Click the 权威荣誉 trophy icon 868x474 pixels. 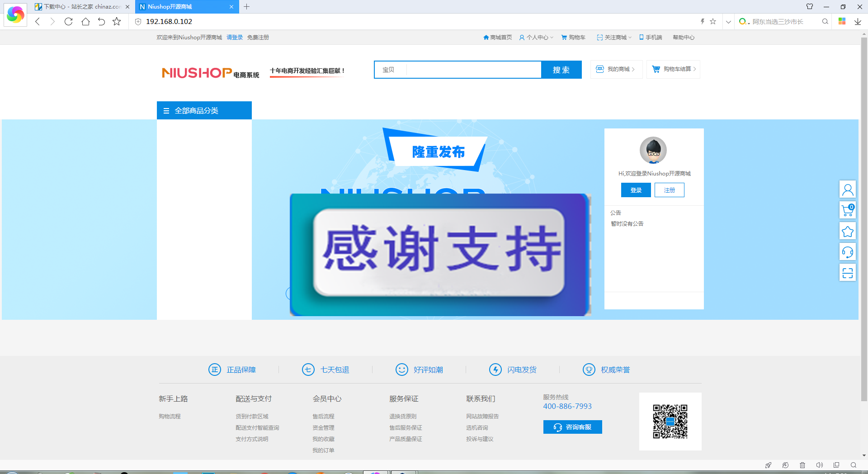[589, 370]
